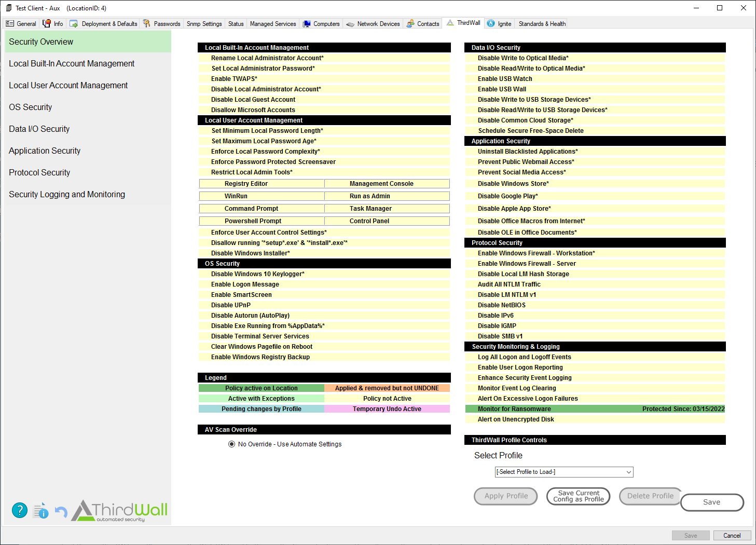This screenshot has height=545, width=756.
Task: Open Deployment & Defaults tab icon
Action: (74, 24)
